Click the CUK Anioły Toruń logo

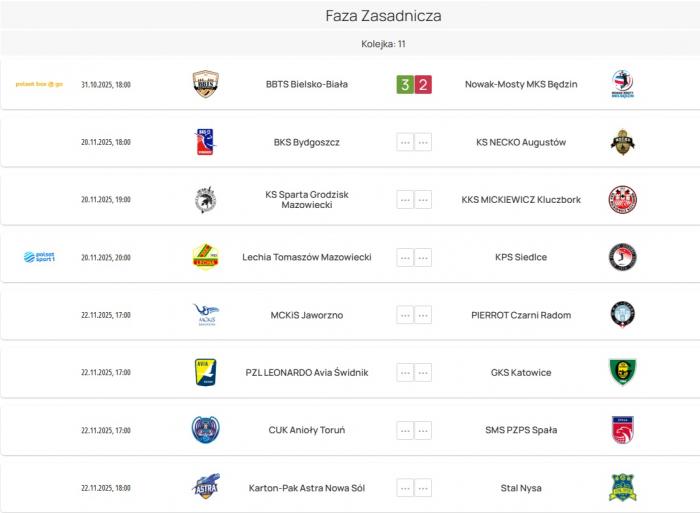tap(205, 430)
